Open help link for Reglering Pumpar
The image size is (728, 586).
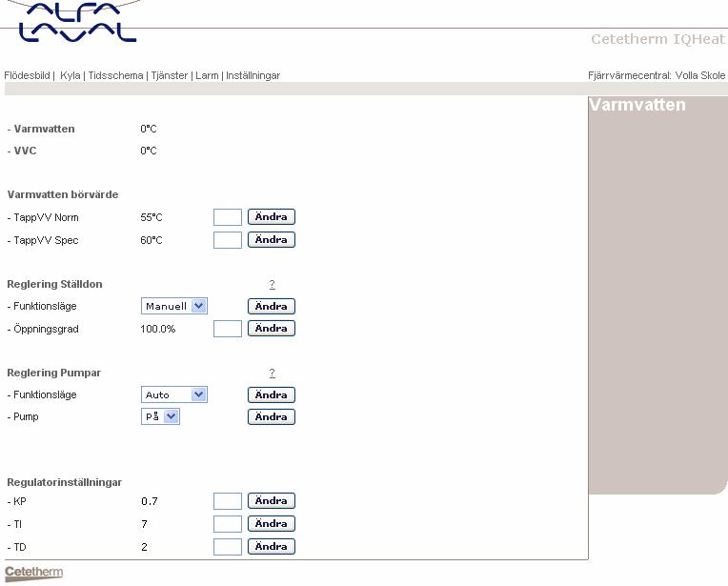coord(273,373)
